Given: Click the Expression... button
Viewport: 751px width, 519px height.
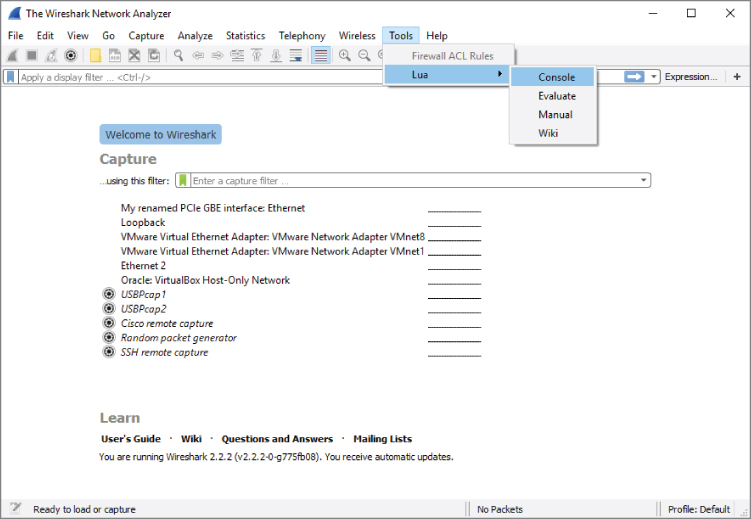Looking at the screenshot, I should pyautogui.click(x=691, y=77).
